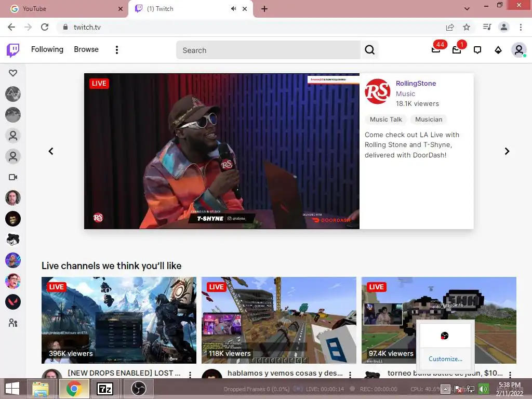532x399 pixels.
Task: Open notifications inbox with 1 badge
Action: (x=457, y=49)
